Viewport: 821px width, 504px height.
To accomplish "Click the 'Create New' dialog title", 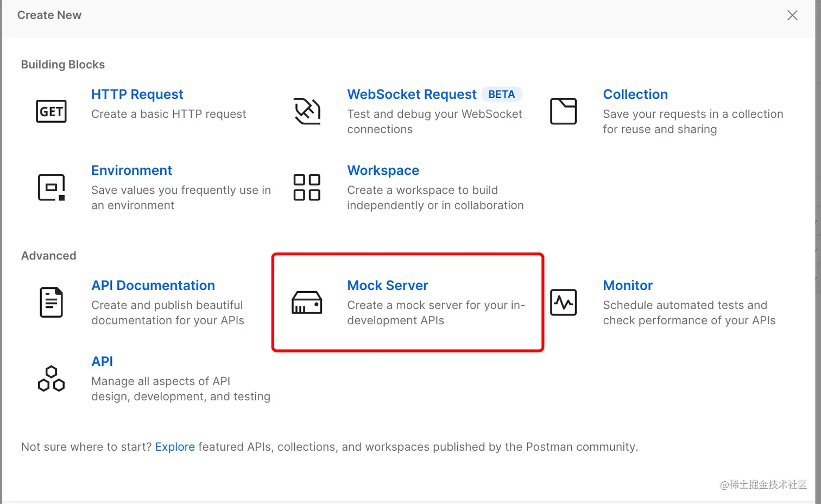I will point(49,15).
